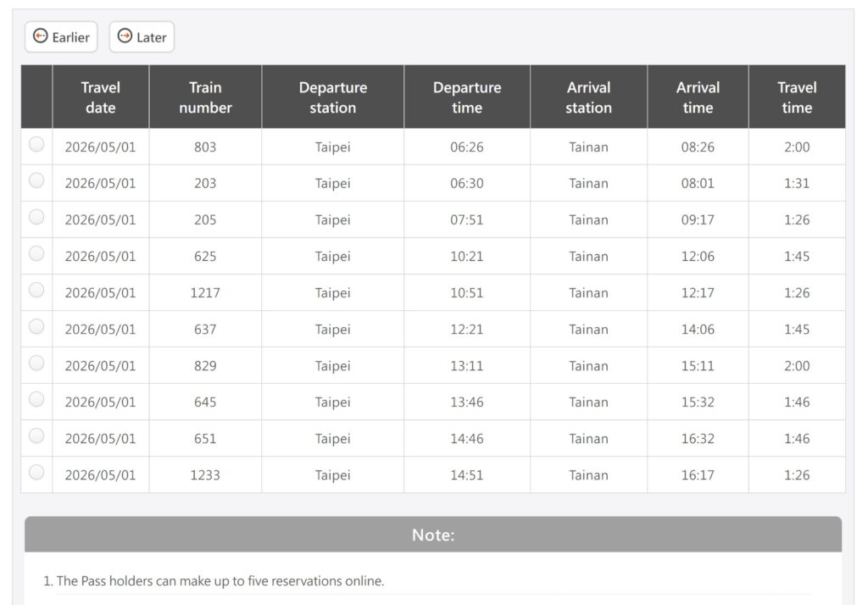Select train 803 radio button

[x=36, y=145]
